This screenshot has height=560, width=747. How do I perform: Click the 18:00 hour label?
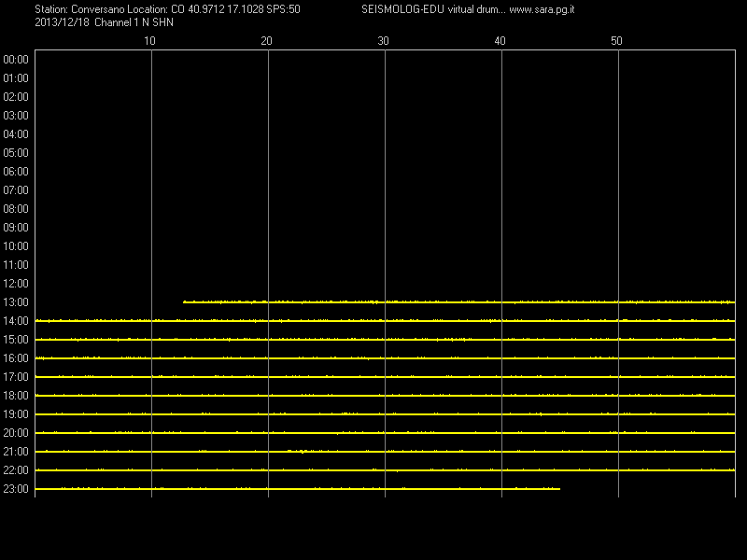click(x=16, y=395)
